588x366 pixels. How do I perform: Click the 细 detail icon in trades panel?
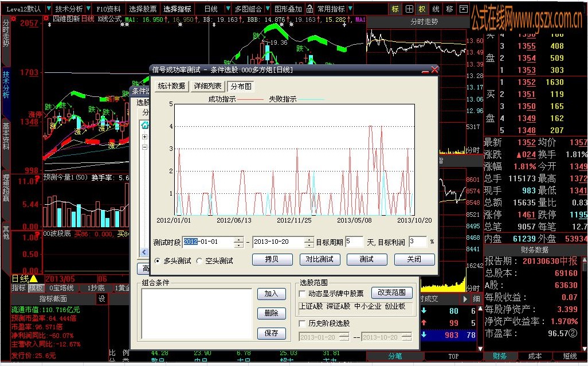point(476,299)
